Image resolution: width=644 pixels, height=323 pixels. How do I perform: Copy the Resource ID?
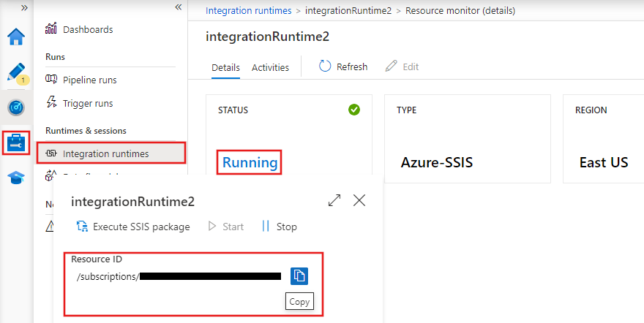click(299, 275)
